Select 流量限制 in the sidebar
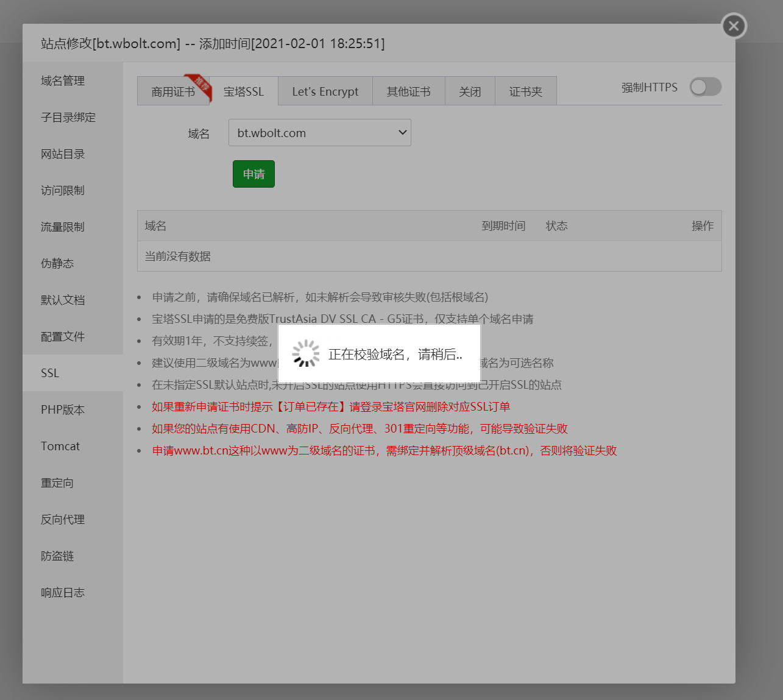 [x=62, y=227]
